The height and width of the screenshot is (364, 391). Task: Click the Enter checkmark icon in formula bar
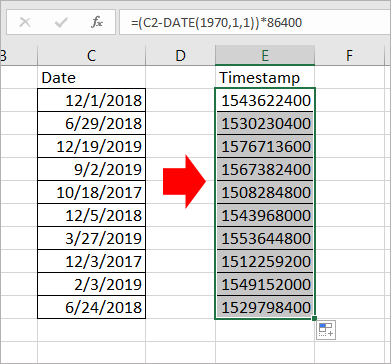pyautogui.click(x=61, y=22)
